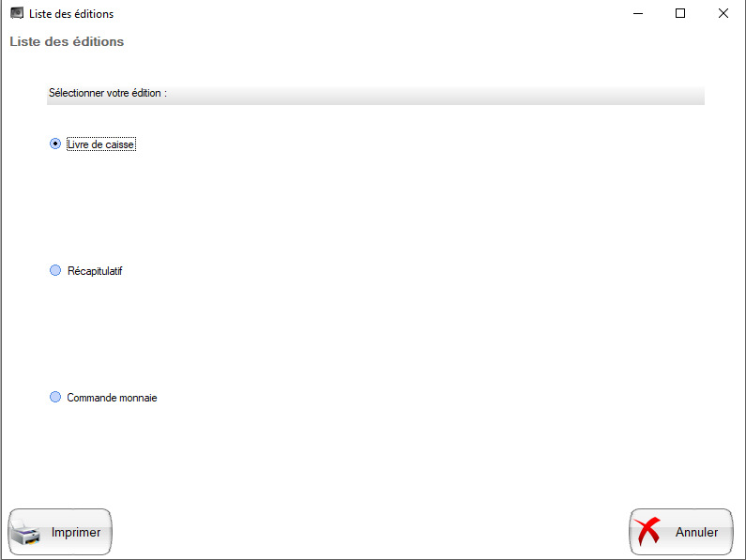Viewport: 746px width, 560px height.
Task: Click the Annuler text on the cancel button
Action: pyautogui.click(x=696, y=532)
